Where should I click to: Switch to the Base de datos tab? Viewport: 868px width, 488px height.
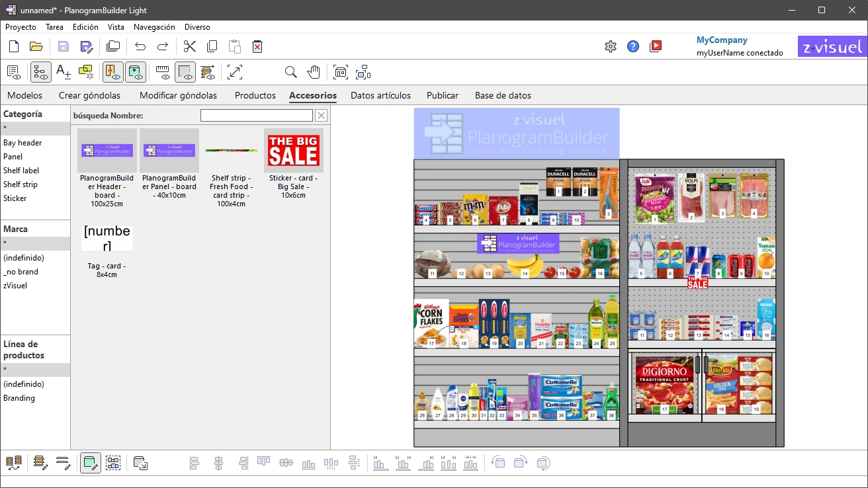pyautogui.click(x=503, y=95)
